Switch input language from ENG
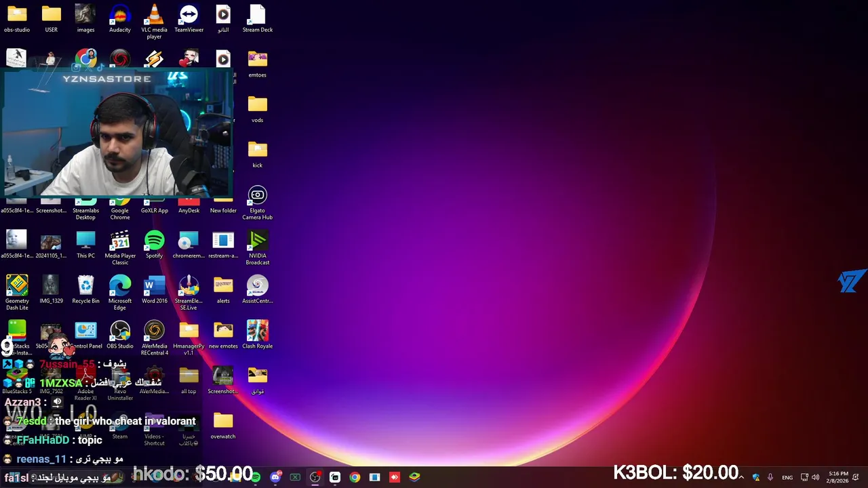This screenshot has height=488, width=868. (787, 477)
